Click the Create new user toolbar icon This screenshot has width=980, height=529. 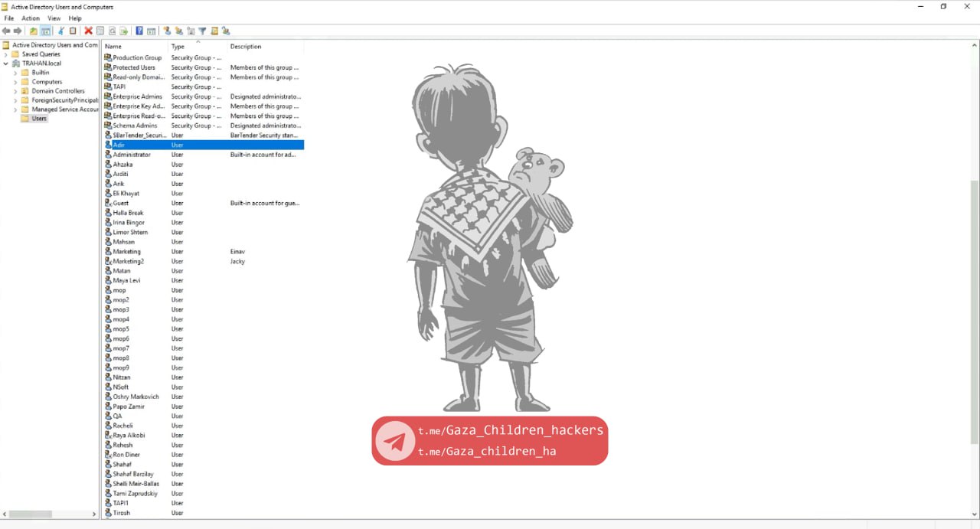pyautogui.click(x=167, y=31)
